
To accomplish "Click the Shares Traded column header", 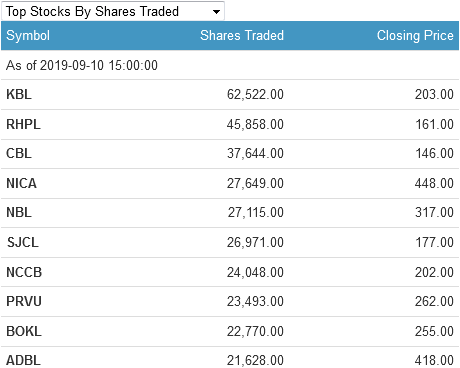I will pos(242,35).
